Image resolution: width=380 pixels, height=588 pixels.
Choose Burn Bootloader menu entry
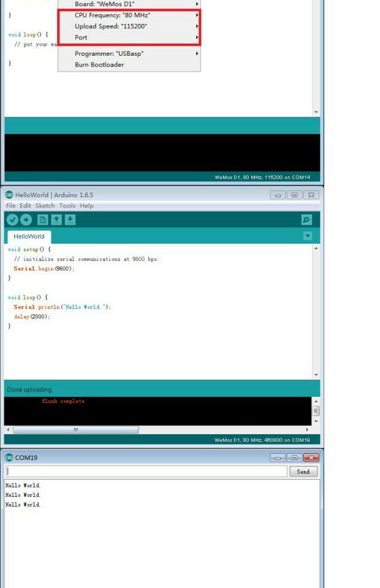pyautogui.click(x=129, y=64)
